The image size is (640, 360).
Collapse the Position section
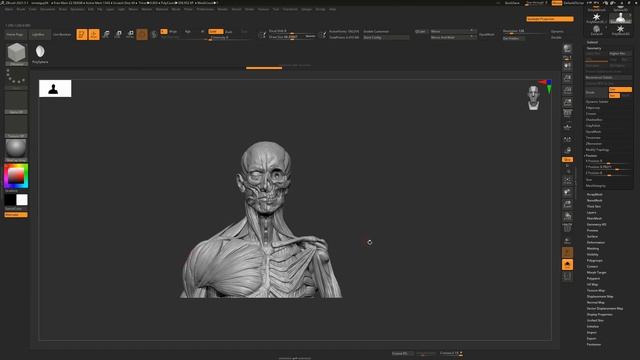click(x=591, y=156)
